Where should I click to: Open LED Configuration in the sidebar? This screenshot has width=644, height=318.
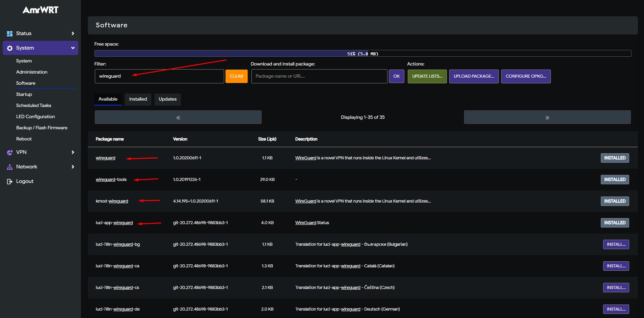pyautogui.click(x=35, y=116)
